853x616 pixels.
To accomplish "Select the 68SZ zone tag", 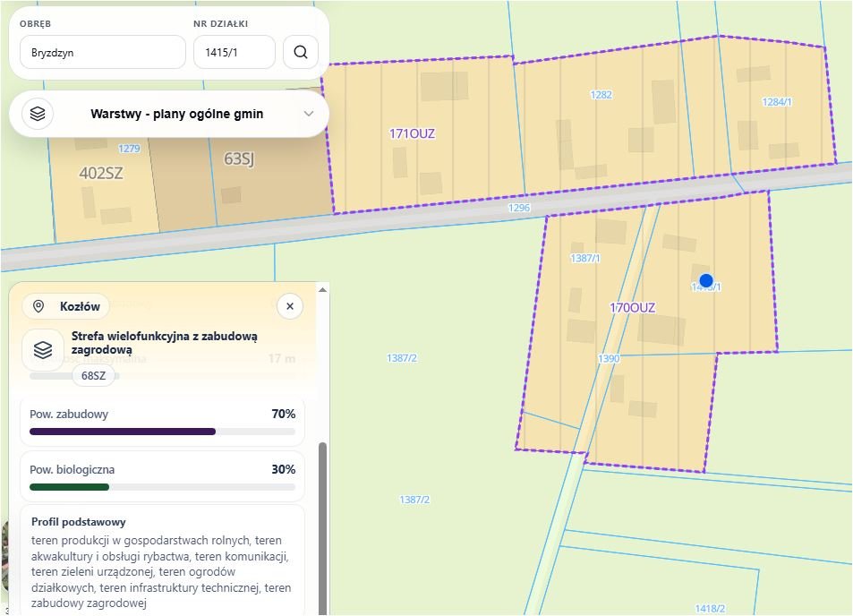I will point(94,375).
